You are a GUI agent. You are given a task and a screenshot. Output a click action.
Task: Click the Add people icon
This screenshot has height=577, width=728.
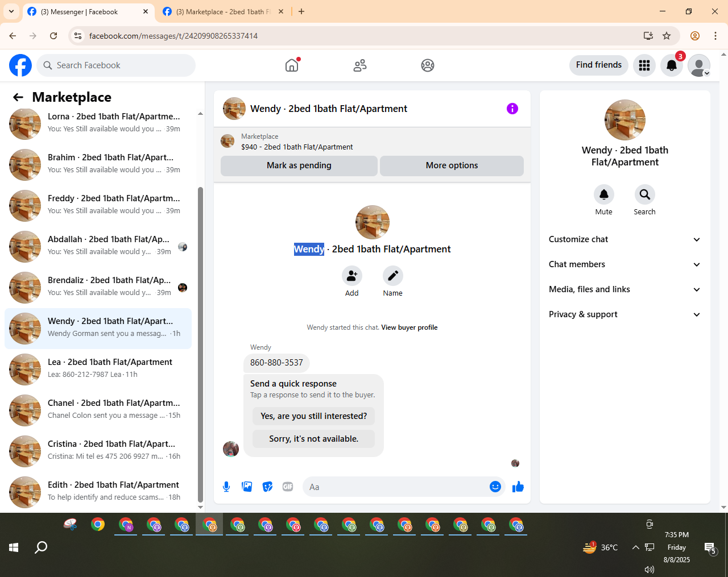pyautogui.click(x=352, y=276)
